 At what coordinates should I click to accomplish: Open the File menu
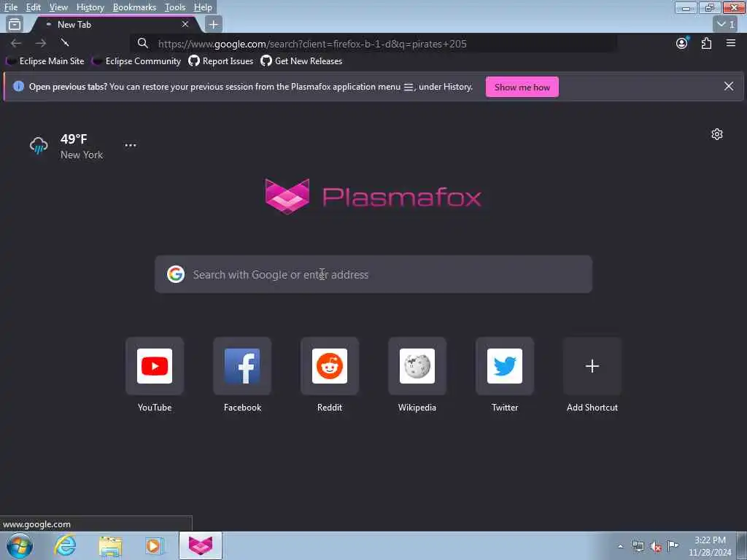10,7
